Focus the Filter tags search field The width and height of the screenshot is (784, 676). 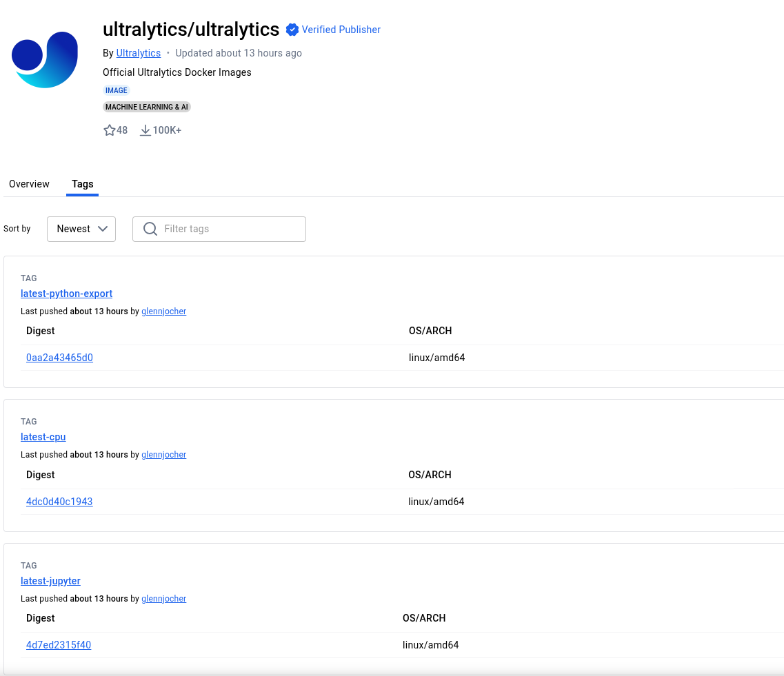click(x=219, y=229)
